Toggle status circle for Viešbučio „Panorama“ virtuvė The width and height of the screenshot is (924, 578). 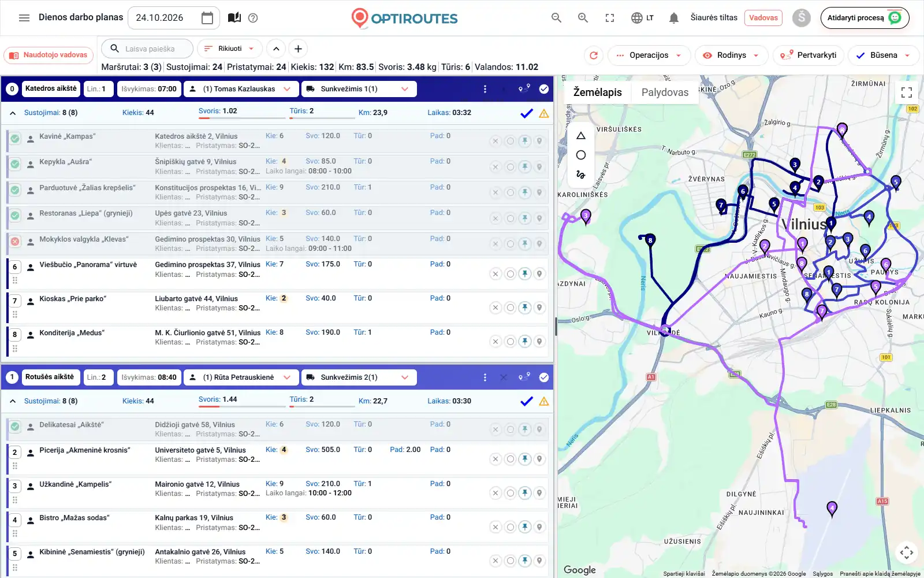pyautogui.click(x=510, y=274)
